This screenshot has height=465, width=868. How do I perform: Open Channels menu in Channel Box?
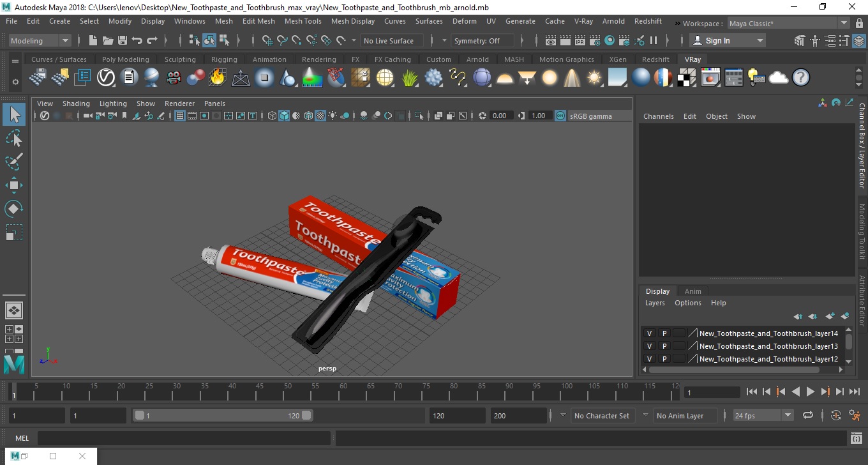[658, 116]
